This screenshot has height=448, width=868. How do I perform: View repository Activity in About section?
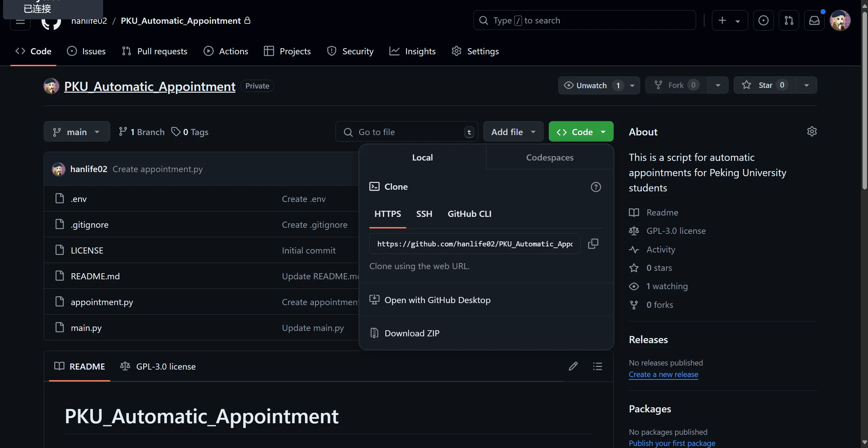coord(652,249)
